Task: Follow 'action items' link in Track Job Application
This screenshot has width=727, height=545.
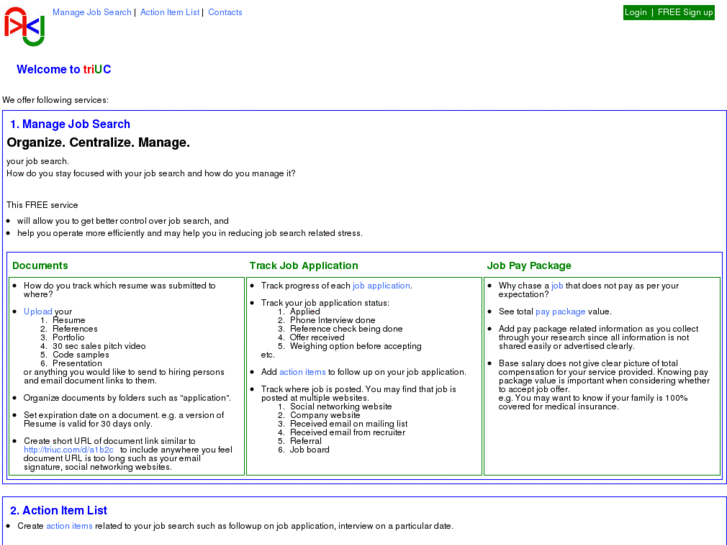Action: (302, 372)
